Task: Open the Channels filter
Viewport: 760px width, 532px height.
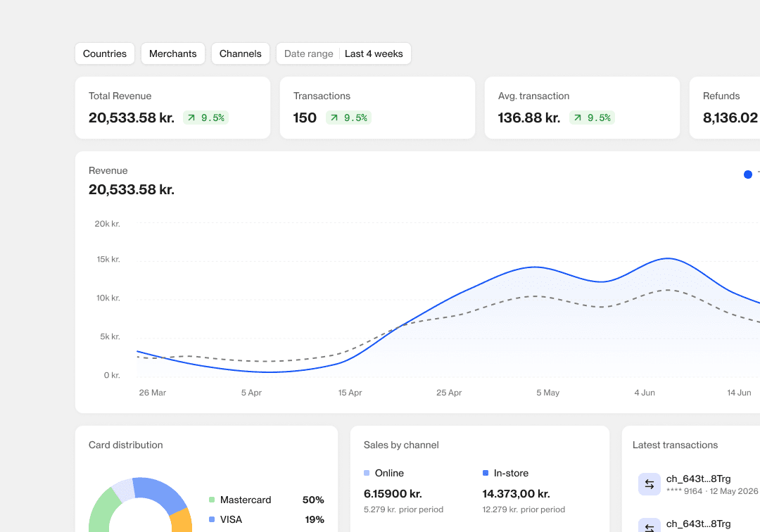Action: click(241, 53)
